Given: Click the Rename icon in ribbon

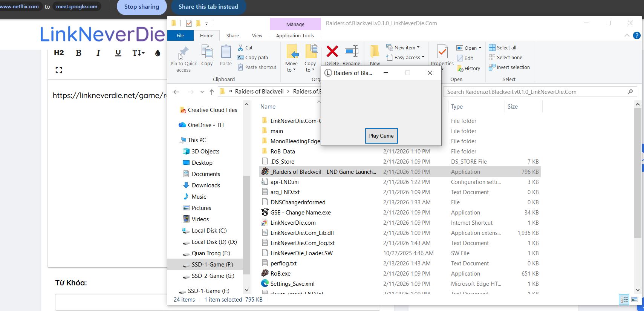Looking at the screenshot, I should click(x=351, y=52).
